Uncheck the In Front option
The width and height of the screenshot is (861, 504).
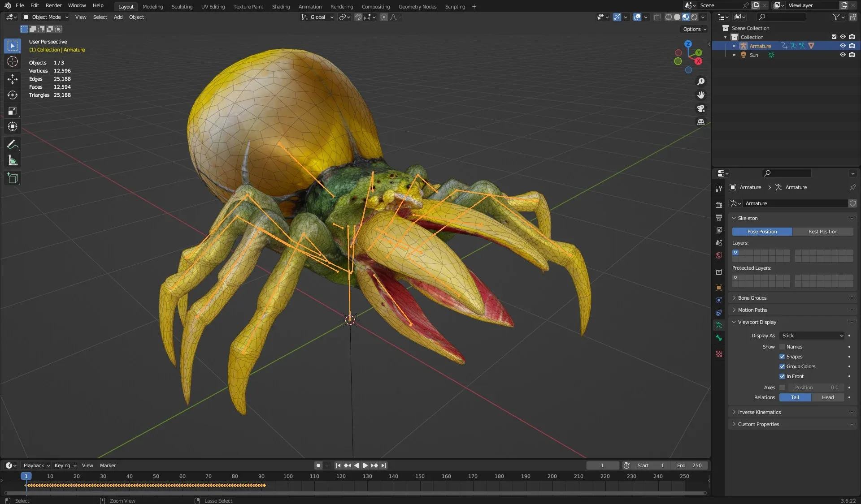(782, 376)
